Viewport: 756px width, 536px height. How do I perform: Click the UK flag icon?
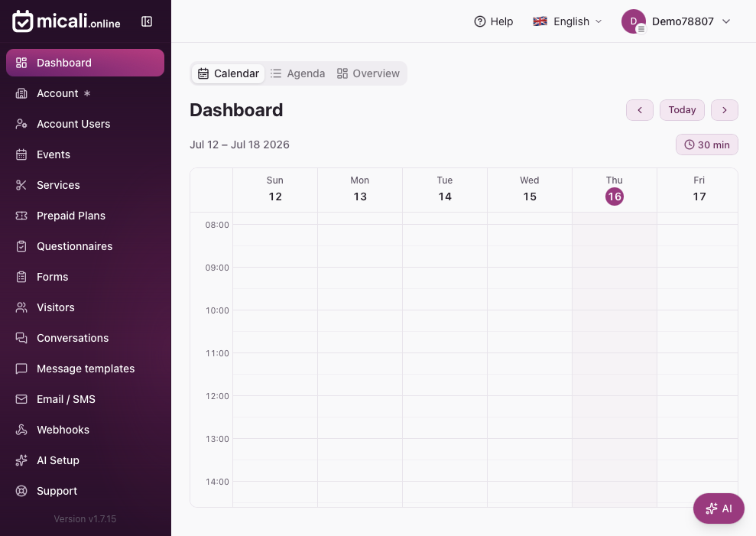coord(540,21)
